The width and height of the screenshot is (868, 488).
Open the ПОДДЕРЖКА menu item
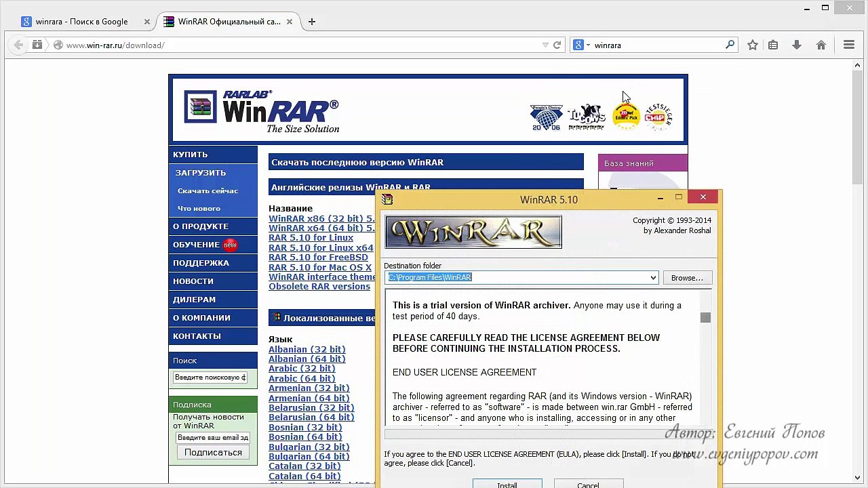point(213,263)
